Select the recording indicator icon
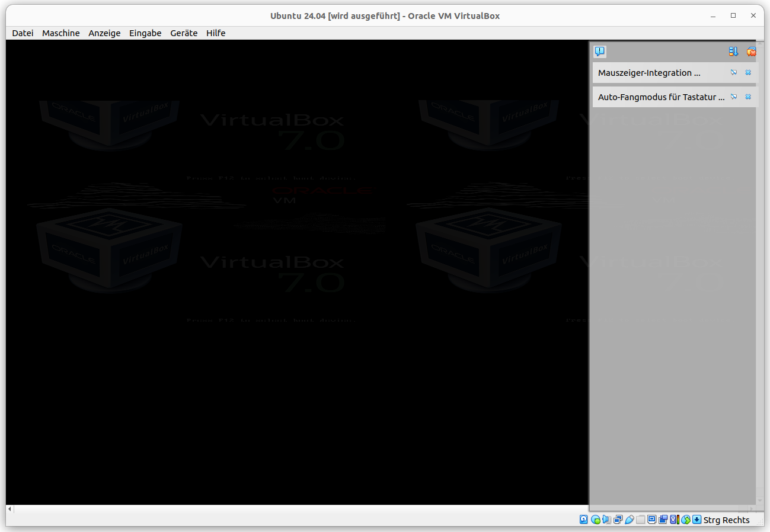 pos(663,520)
